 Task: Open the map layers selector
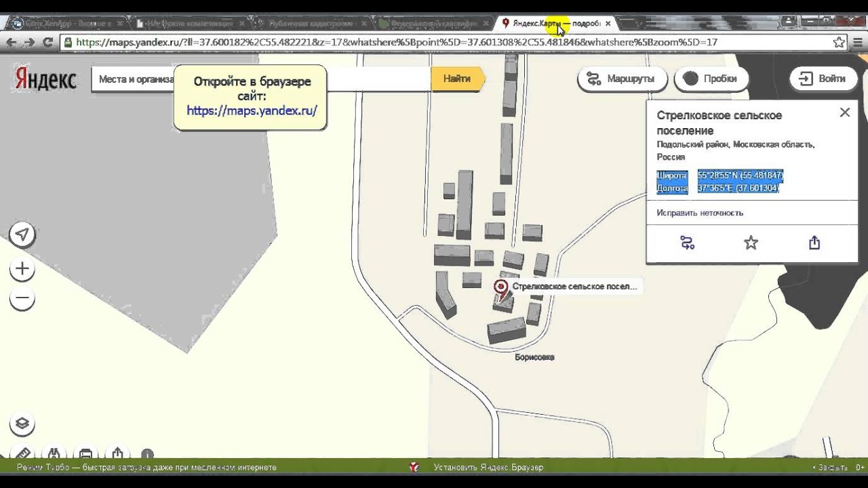[x=22, y=424]
